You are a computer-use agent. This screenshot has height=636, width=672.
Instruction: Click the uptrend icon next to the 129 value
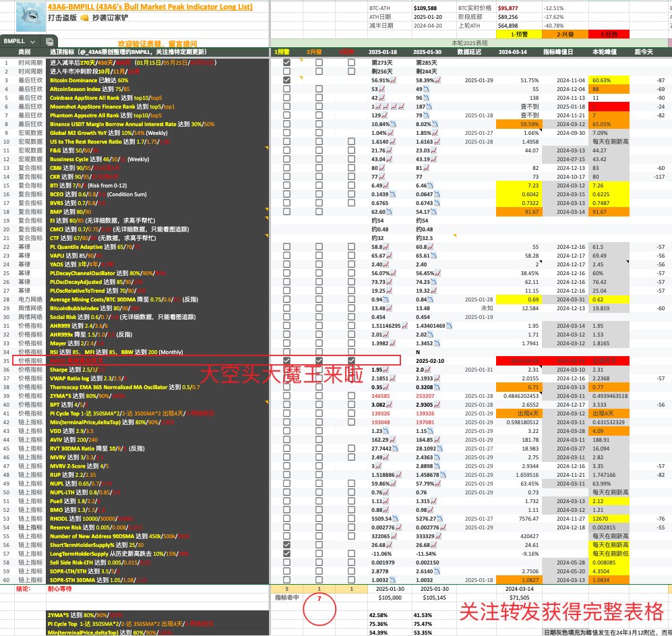tap(385, 115)
